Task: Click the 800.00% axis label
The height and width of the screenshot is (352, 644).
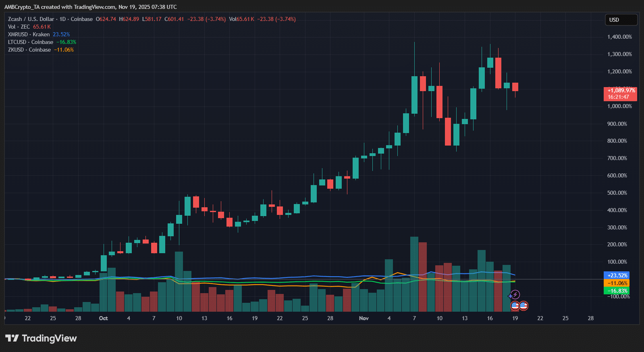Action: (x=617, y=141)
